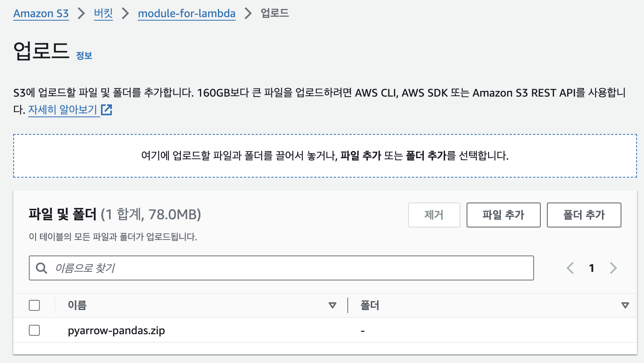Click the 파일 추가 button
This screenshot has height=363, width=644.
coord(503,215)
